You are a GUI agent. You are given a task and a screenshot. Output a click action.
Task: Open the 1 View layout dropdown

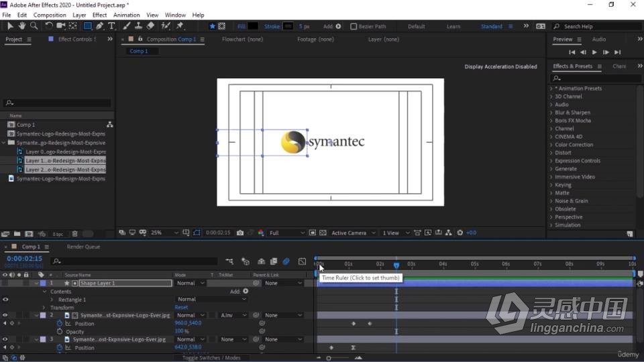point(396,233)
